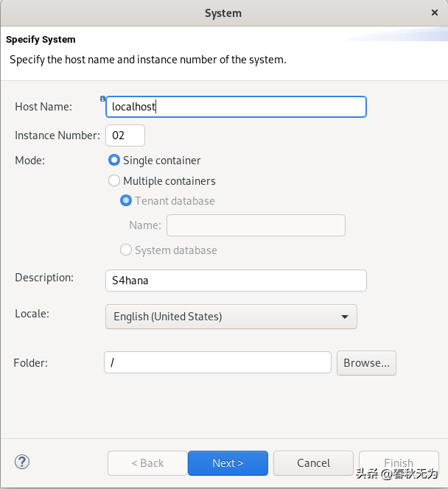Click the Finish button
The image size is (448, 489).
click(x=399, y=463)
